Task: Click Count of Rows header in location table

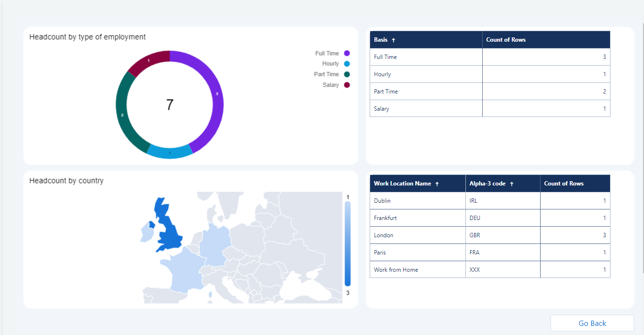Action: point(564,184)
